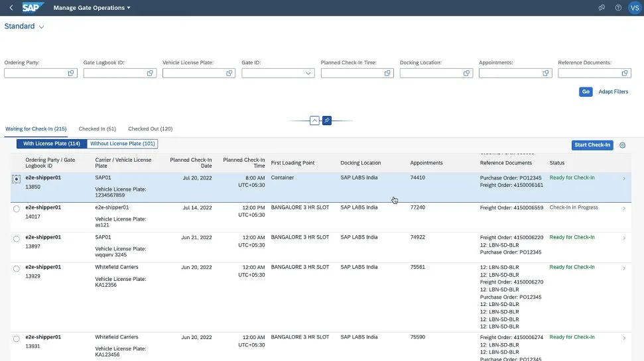Select Without License Plate (101) segment
Viewport: 644px width, 361px height.
123,144
